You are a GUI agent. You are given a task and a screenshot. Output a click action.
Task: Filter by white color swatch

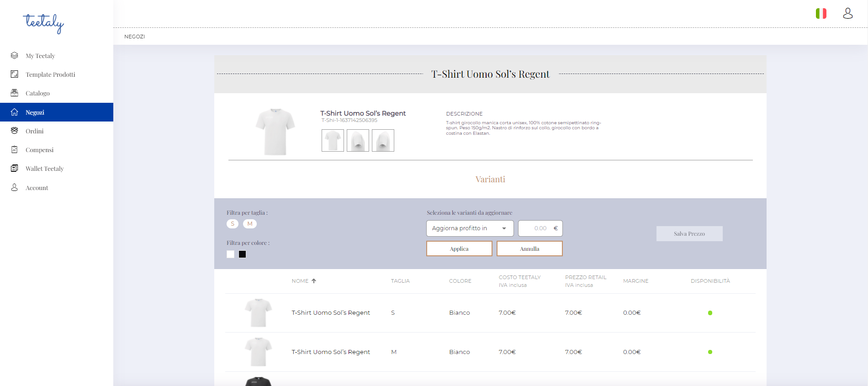230,254
